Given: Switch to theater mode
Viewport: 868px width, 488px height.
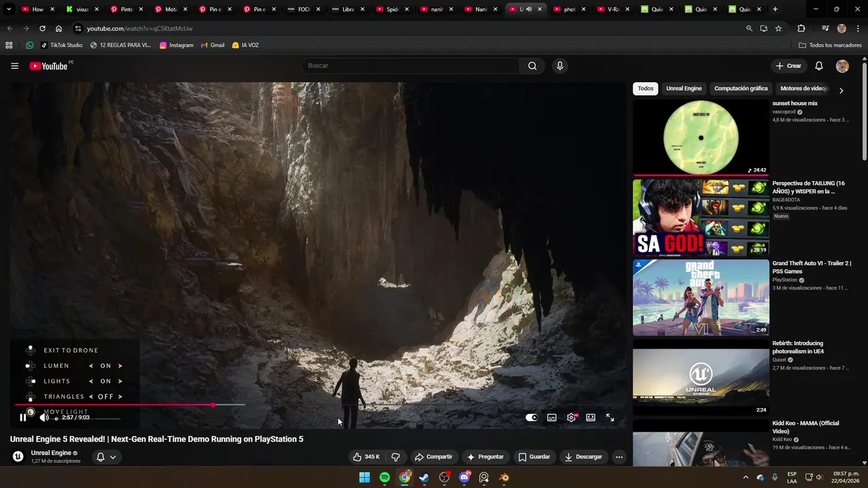Looking at the screenshot, I should pyautogui.click(x=591, y=418).
